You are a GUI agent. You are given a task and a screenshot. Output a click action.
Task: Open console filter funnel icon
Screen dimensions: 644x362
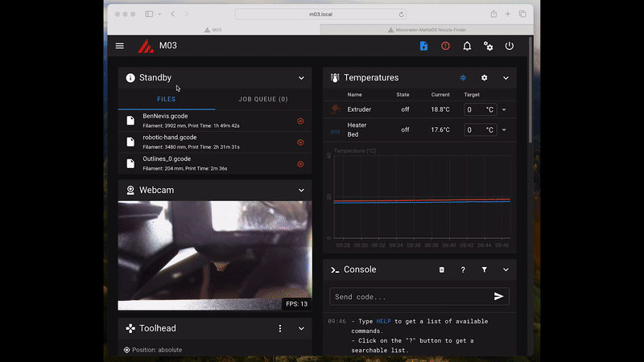click(x=484, y=269)
